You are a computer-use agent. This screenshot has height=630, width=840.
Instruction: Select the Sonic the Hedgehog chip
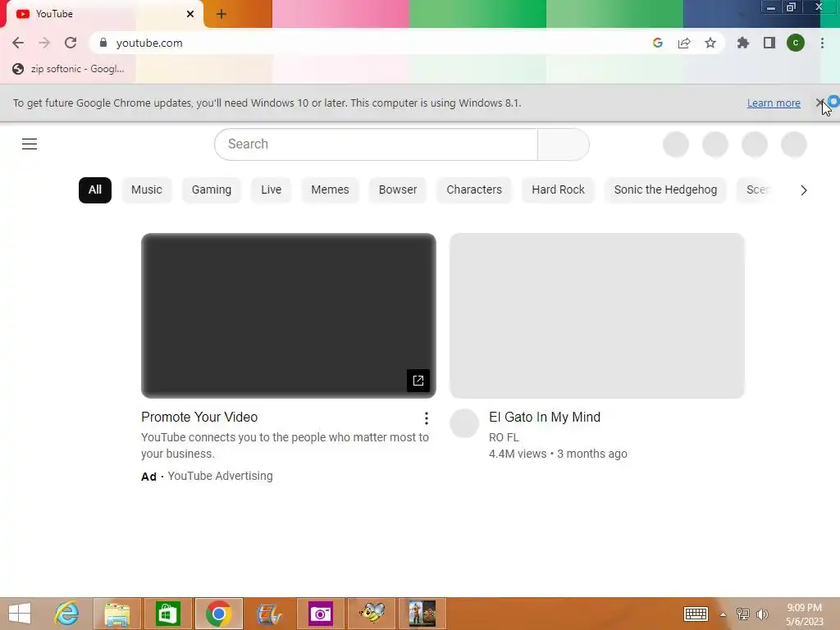coord(665,190)
